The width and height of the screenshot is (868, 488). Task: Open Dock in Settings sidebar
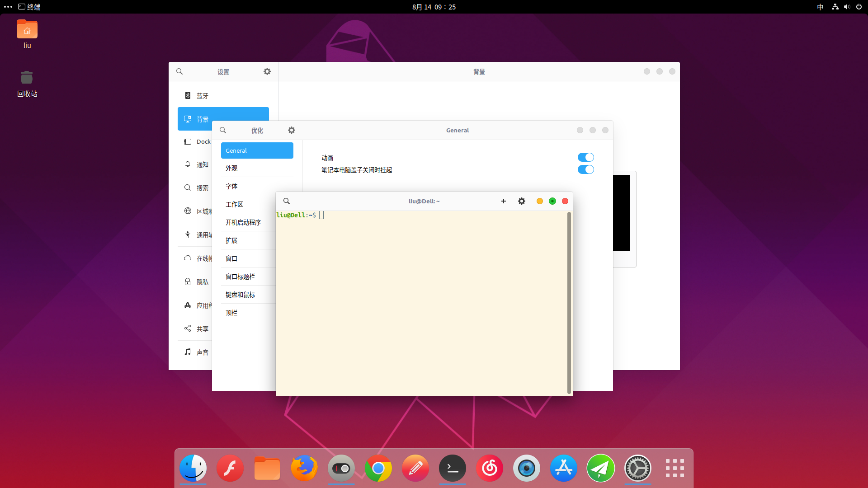point(195,142)
